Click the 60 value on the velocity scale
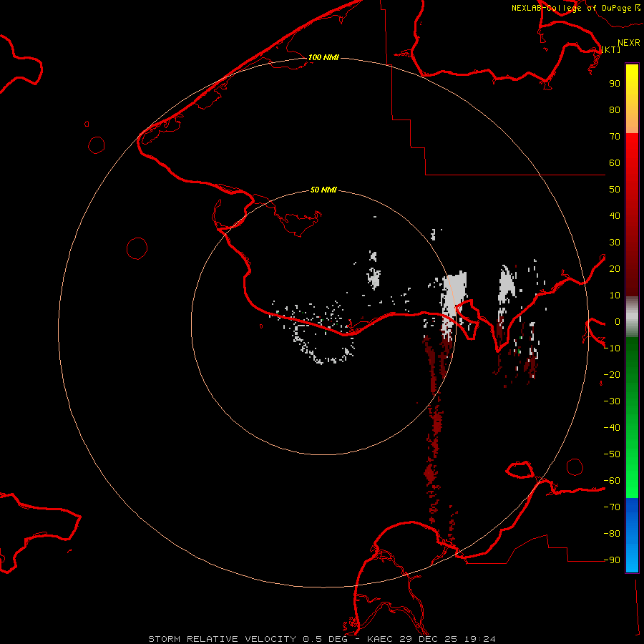The image size is (644, 644). (x=615, y=162)
